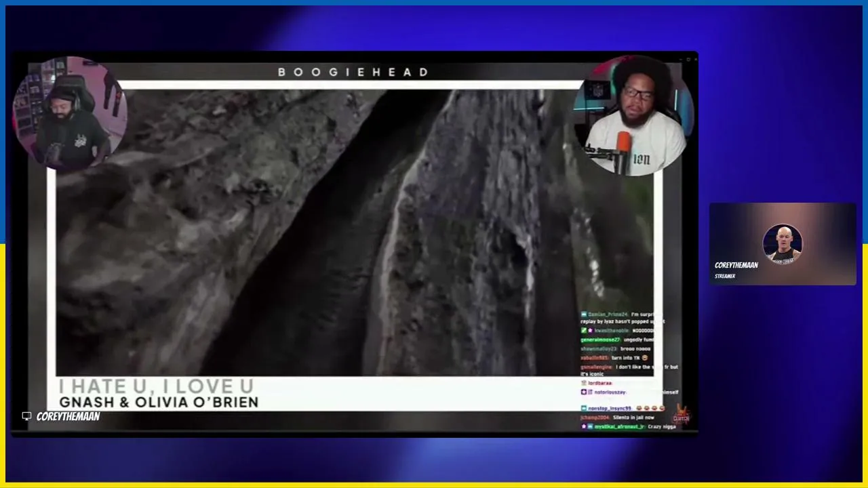Click the COREYTHEMAAN screen-share name label
868x488 pixels.
[x=68, y=417]
